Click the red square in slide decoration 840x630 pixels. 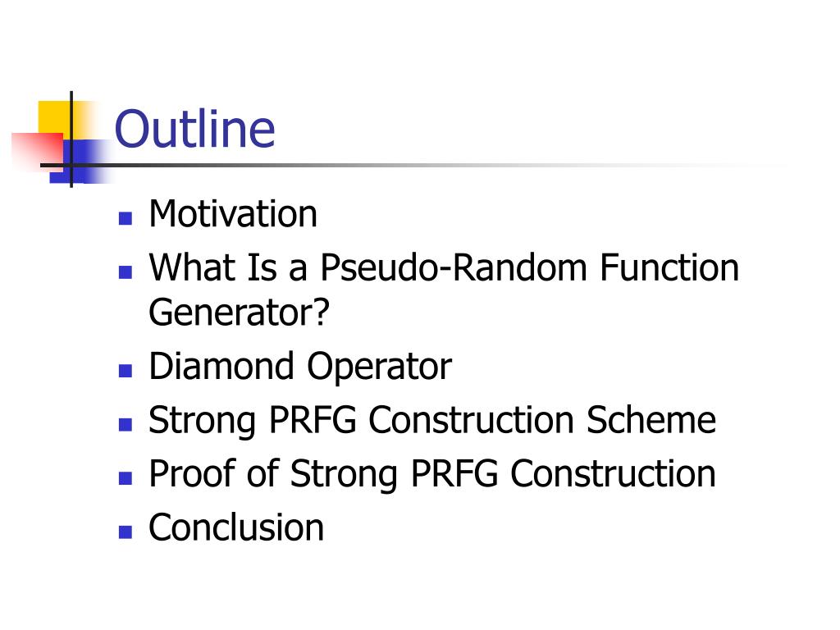pyautogui.click(x=37, y=151)
